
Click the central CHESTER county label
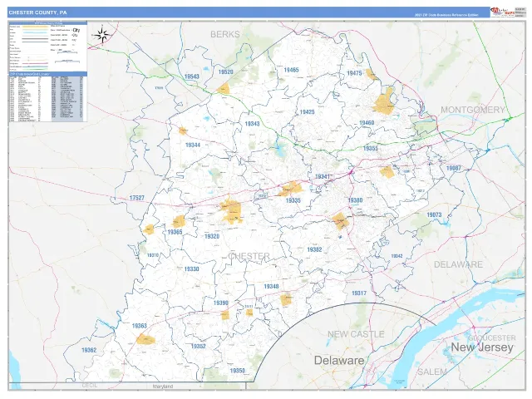249,256
